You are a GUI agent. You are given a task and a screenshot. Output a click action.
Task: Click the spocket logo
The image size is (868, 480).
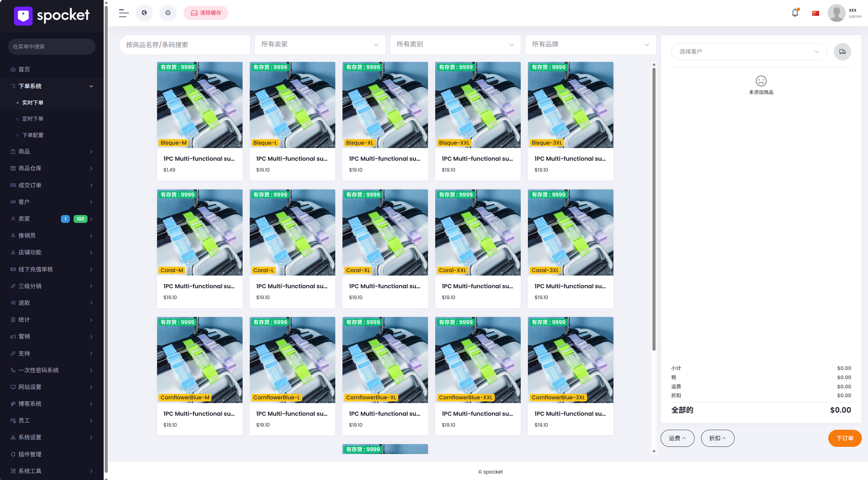tap(52, 15)
